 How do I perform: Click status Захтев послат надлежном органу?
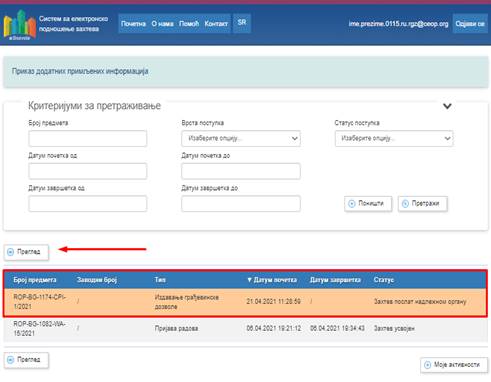pyautogui.click(x=420, y=302)
